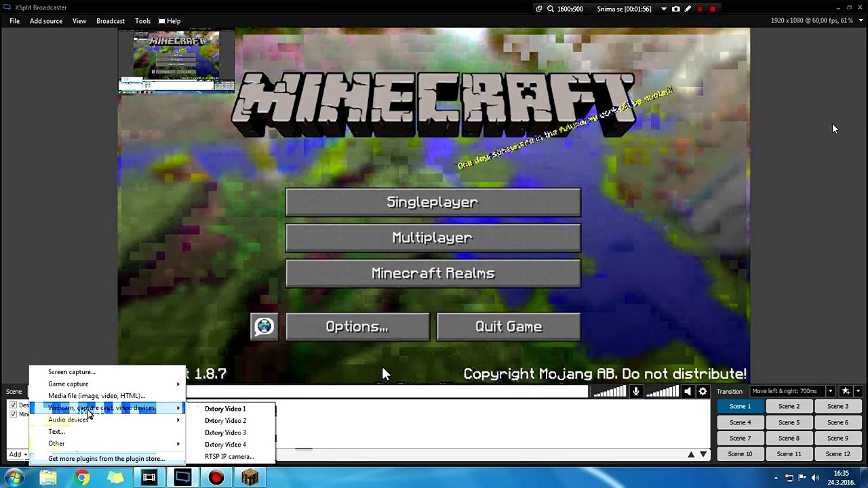The height and width of the screenshot is (488, 868).
Task: Click the magnifier resolution icon in title bar
Action: tap(550, 9)
